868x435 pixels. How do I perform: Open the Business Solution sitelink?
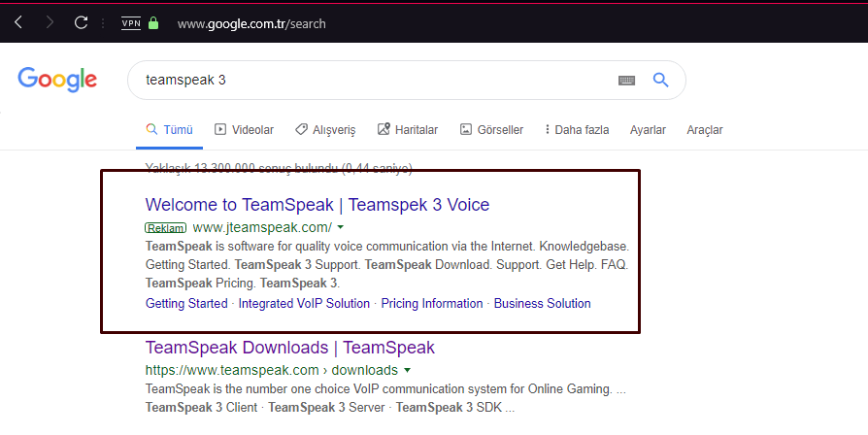click(542, 303)
